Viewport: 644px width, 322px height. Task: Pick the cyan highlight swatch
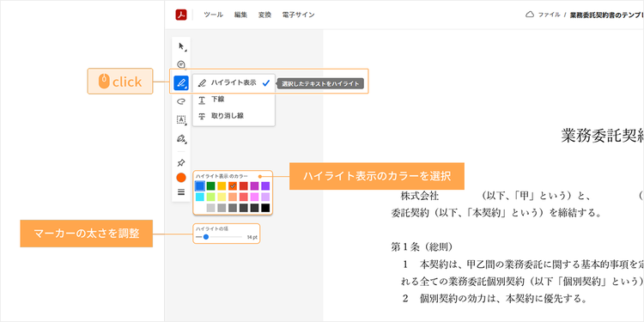click(x=199, y=197)
